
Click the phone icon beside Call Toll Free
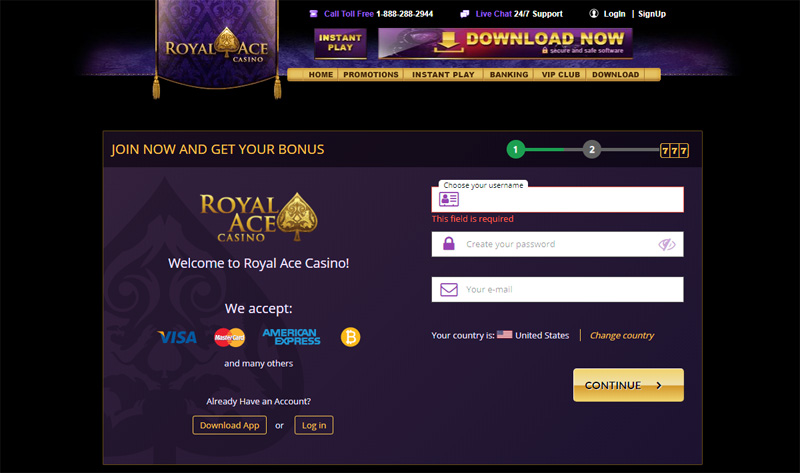313,14
